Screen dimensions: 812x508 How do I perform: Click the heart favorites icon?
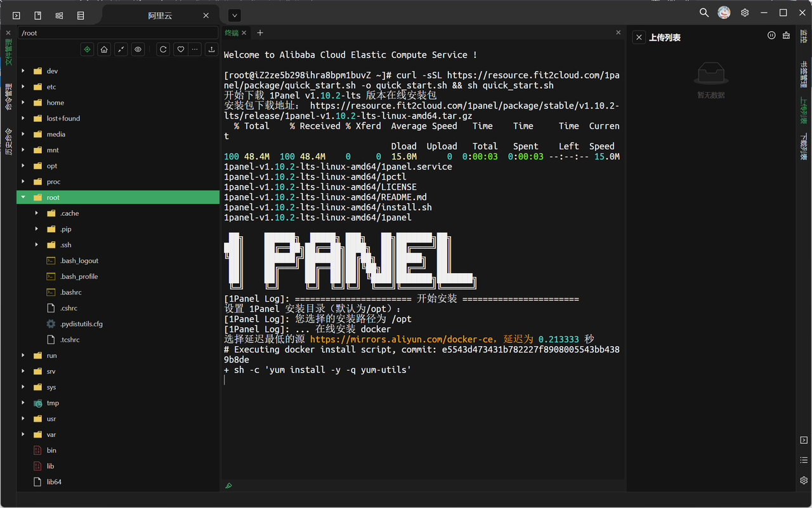181,50
